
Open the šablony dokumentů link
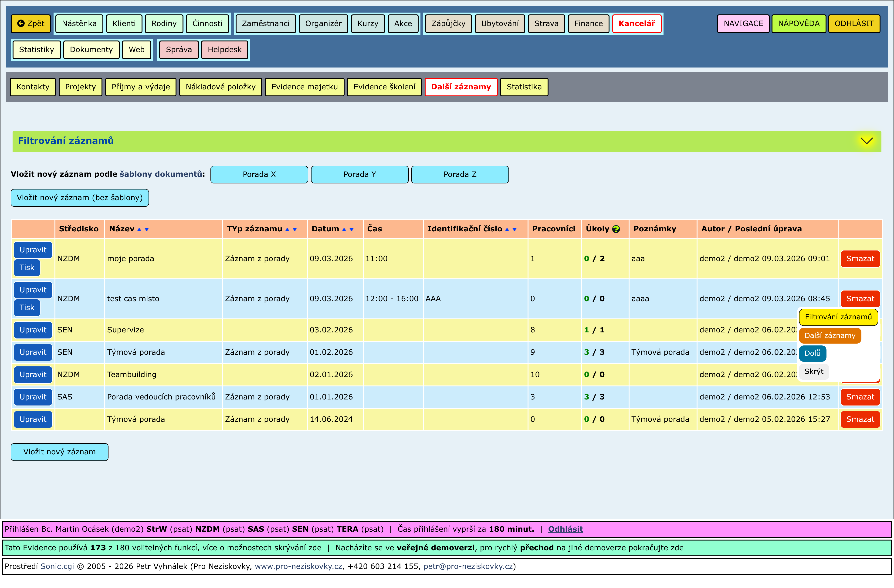[161, 174]
